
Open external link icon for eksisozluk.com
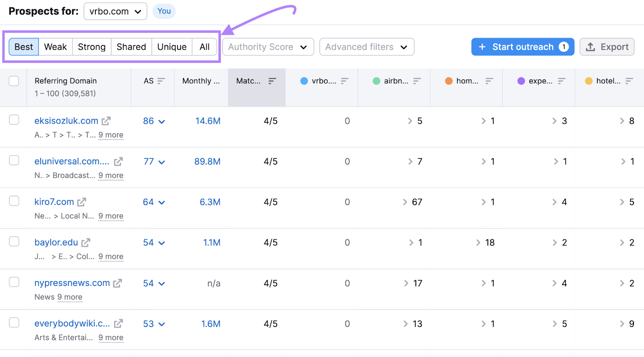(x=106, y=121)
